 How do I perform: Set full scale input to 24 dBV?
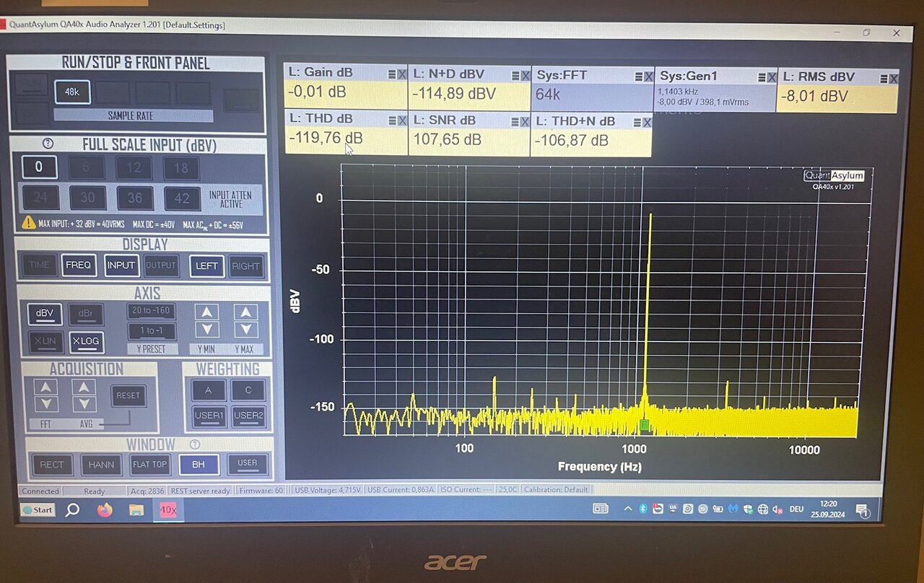click(x=40, y=197)
